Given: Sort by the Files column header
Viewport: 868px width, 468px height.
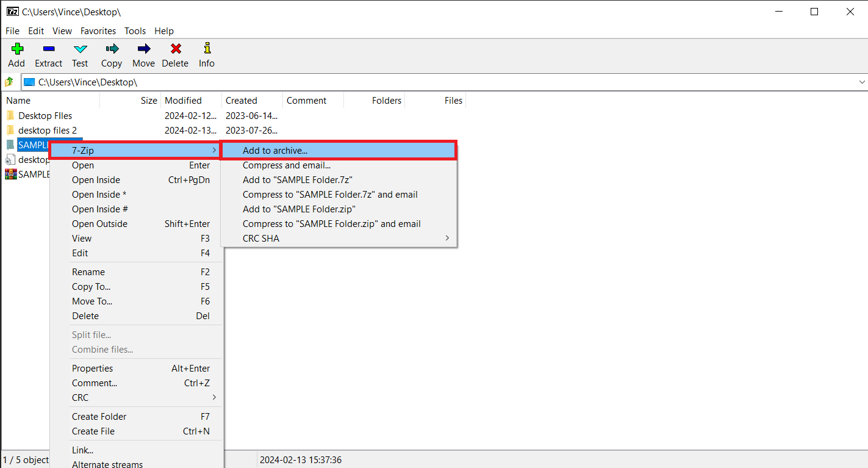Looking at the screenshot, I should (435, 101).
